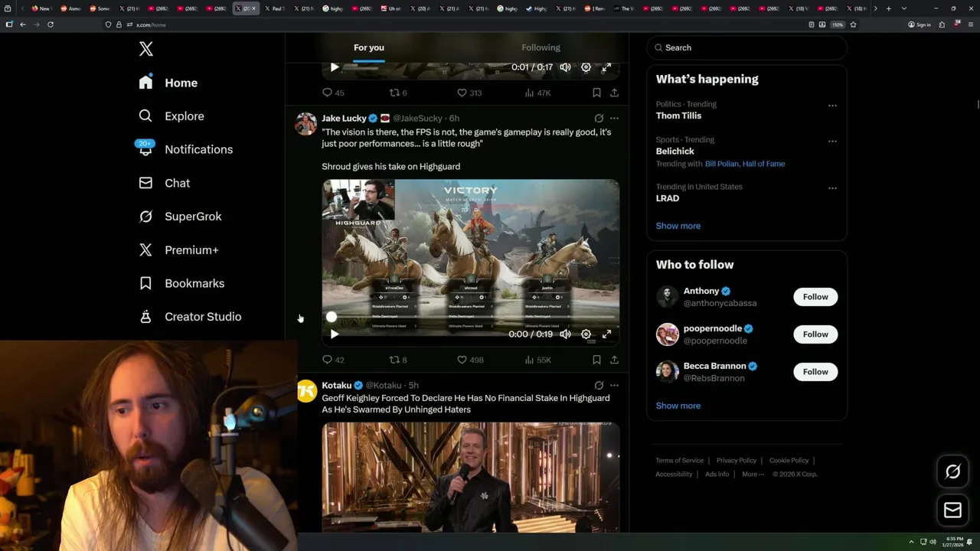980x551 pixels.
Task: Open Privacy Policy link
Action: [737, 461]
